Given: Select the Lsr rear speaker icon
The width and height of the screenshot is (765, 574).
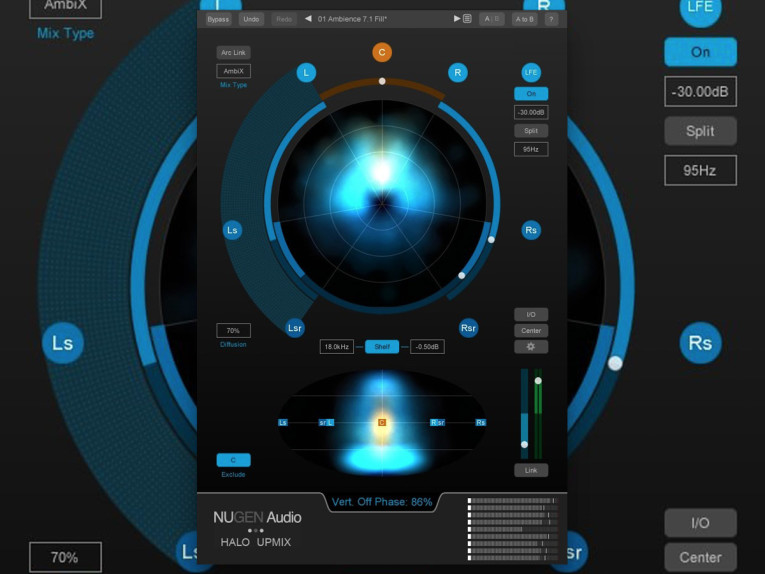Looking at the screenshot, I should pos(295,328).
